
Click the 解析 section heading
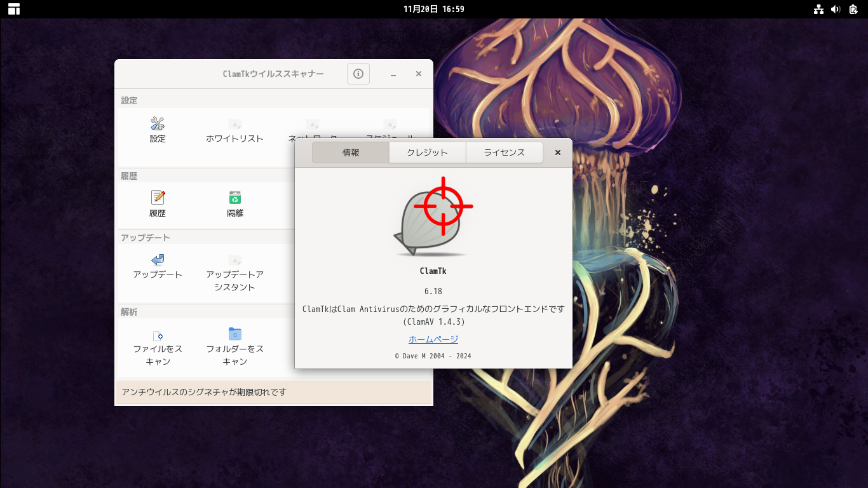129,312
